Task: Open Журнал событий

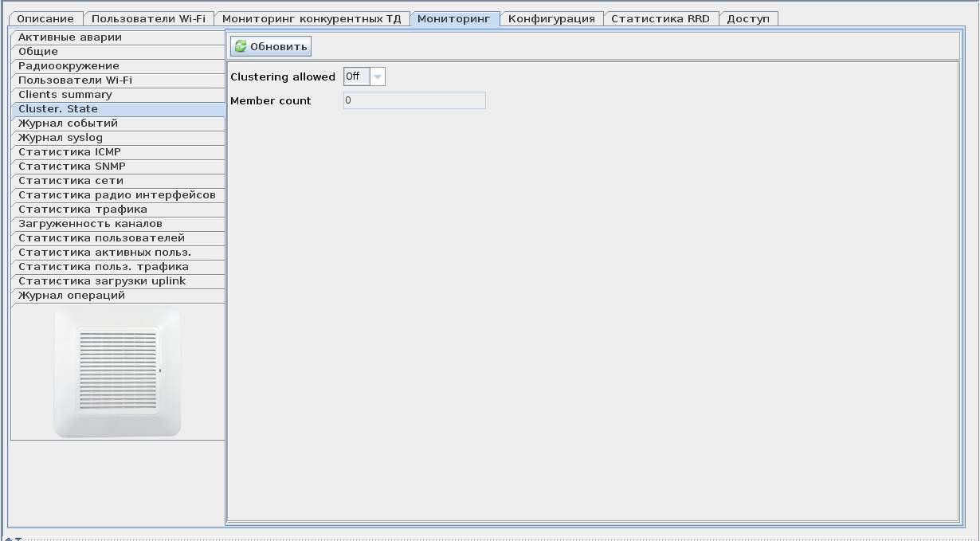Action: tap(118, 123)
